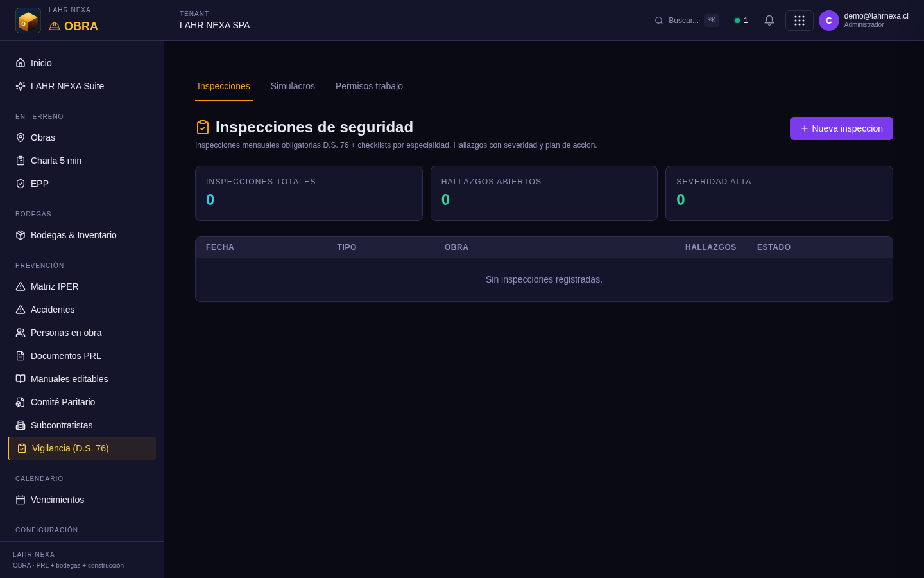The width and height of the screenshot is (924, 578).
Task: Click the shield icon beside EPP
Action: tap(21, 184)
